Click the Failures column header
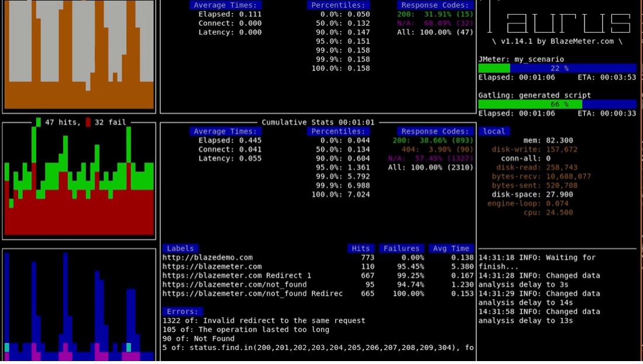Screen dimensions: 643x364 [x=402, y=248]
